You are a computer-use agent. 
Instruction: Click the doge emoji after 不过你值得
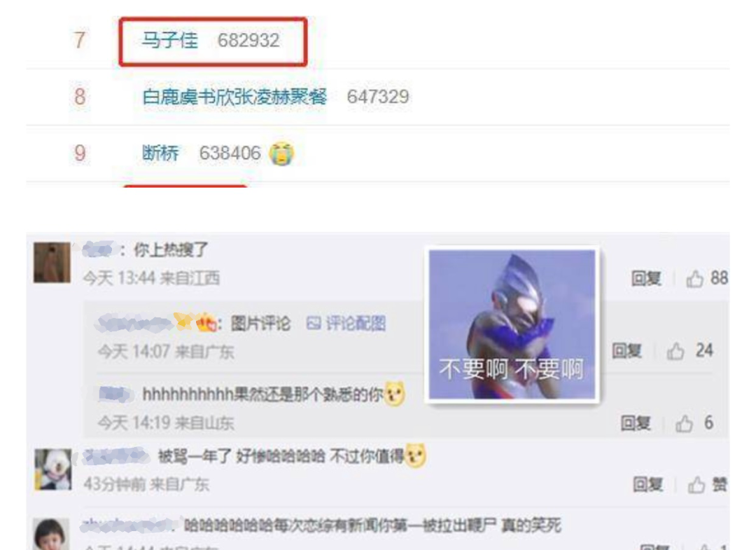pos(416,455)
